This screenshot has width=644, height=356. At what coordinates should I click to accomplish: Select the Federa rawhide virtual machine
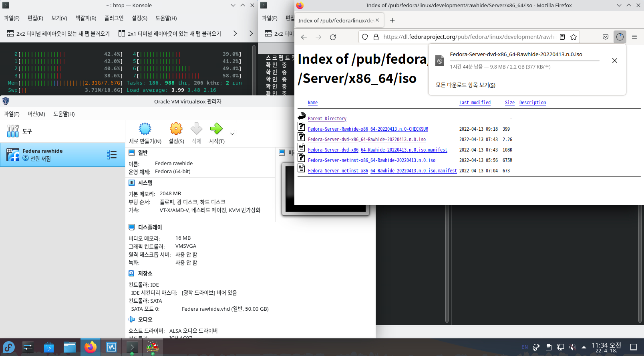point(62,155)
